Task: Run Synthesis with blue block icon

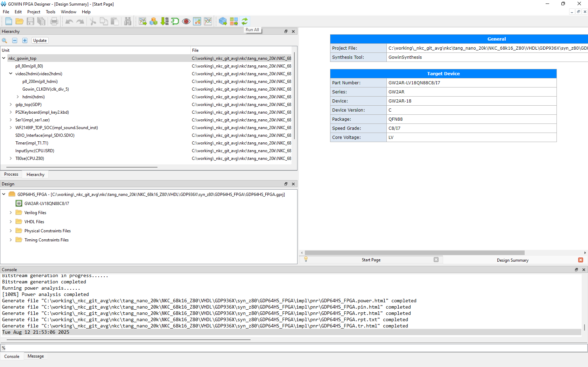Action: point(223,21)
